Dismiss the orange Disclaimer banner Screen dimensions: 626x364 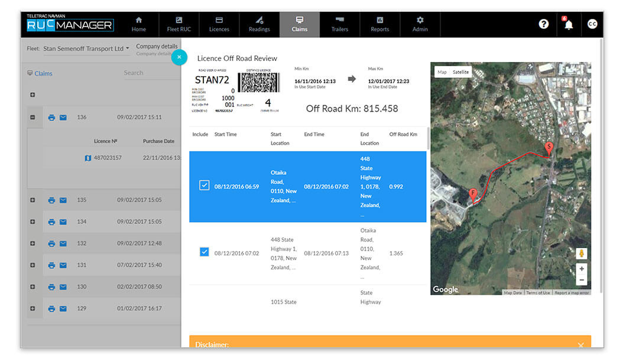[580, 345]
